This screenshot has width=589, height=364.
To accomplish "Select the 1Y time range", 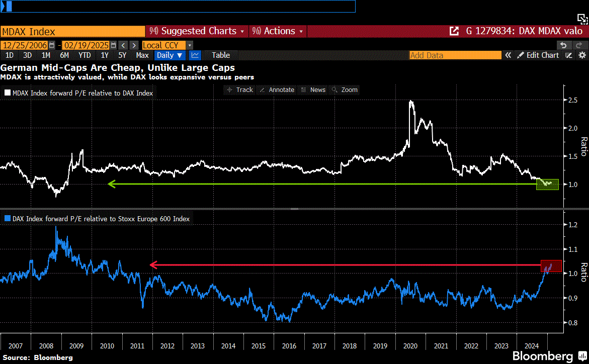I will click(105, 55).
